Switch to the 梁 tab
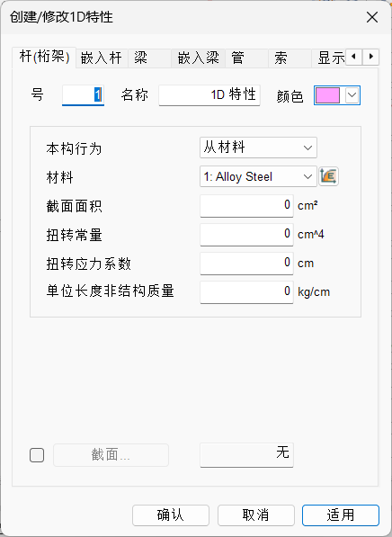 [149, 58]
